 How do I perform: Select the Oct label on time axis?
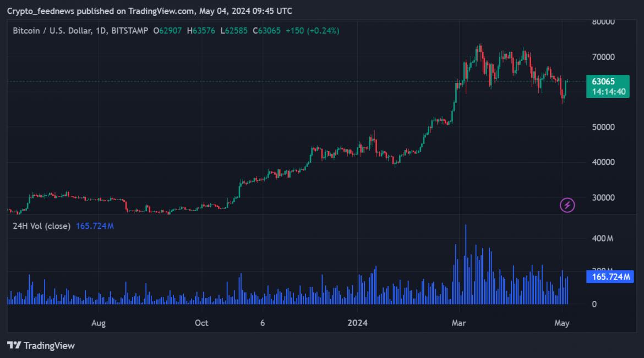[x=201, y=323]
